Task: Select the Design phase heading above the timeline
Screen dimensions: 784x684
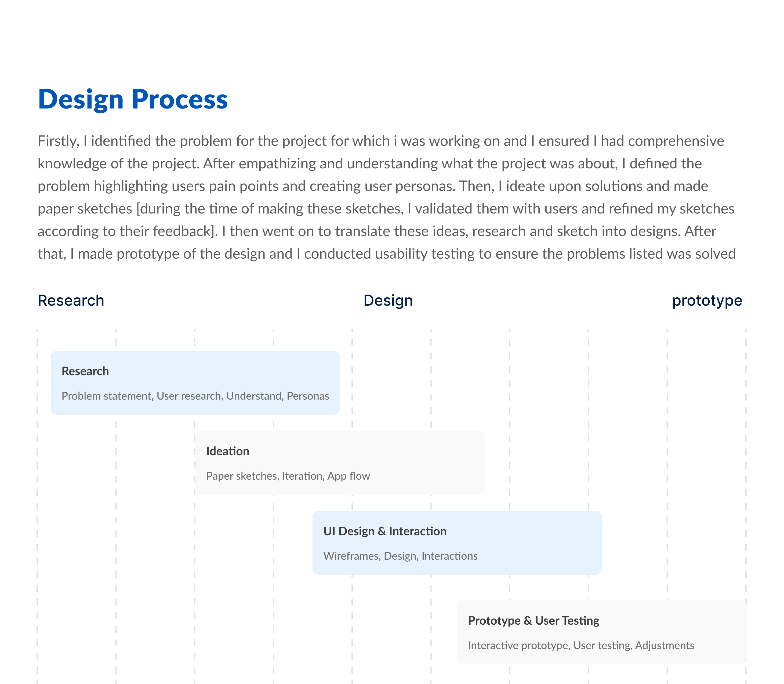Action: (388, 301)
